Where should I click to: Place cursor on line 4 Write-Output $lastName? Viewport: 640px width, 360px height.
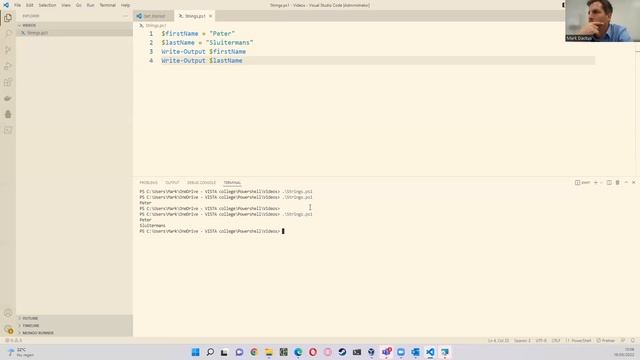click(x=202, y=60)
